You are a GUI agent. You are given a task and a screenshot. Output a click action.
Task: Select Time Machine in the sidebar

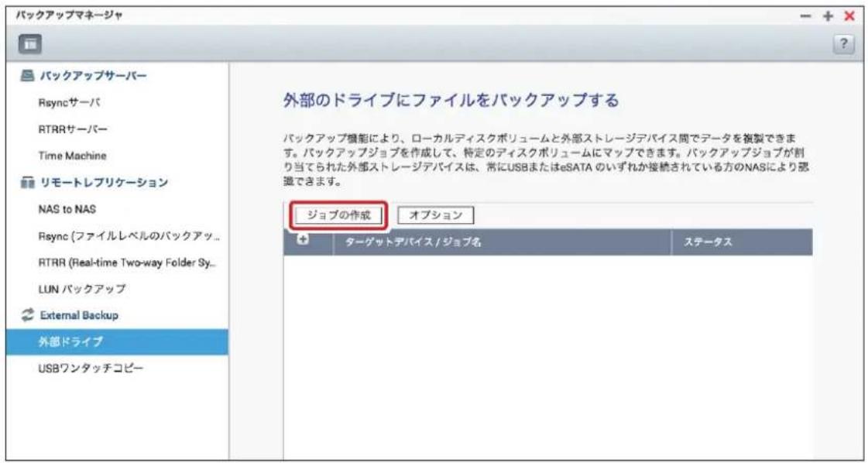(x=72, y=156)
